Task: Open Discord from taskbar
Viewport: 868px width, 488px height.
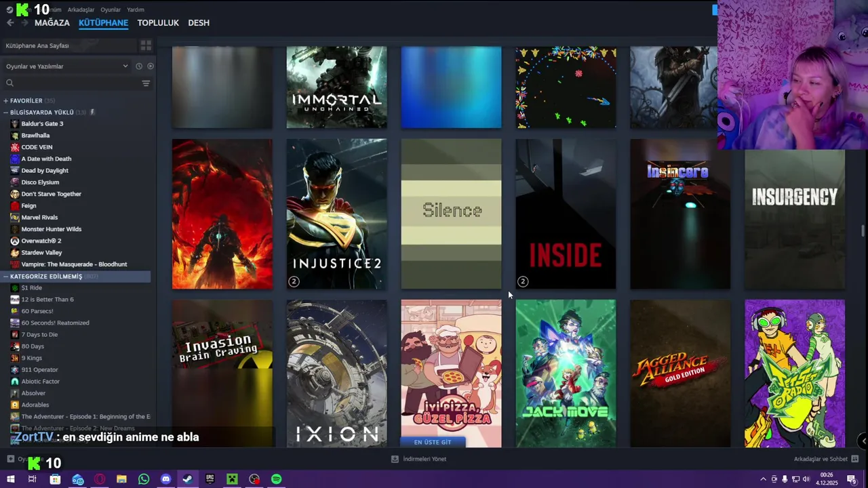Action: point(166,479)
